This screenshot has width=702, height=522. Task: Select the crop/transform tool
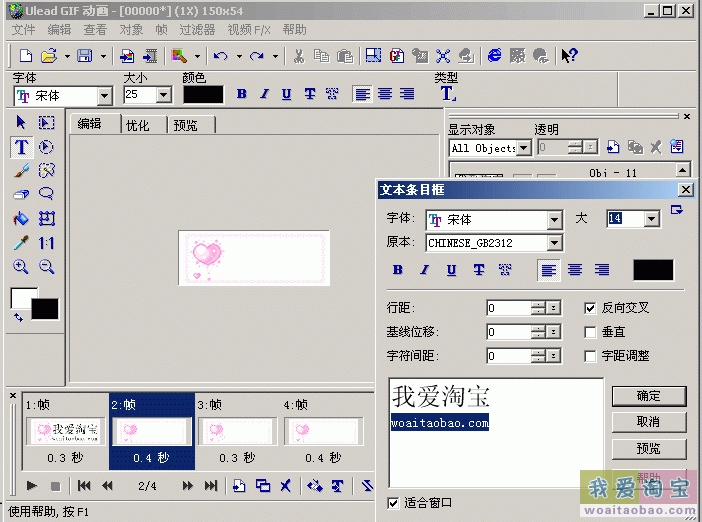tap(47, 218)
